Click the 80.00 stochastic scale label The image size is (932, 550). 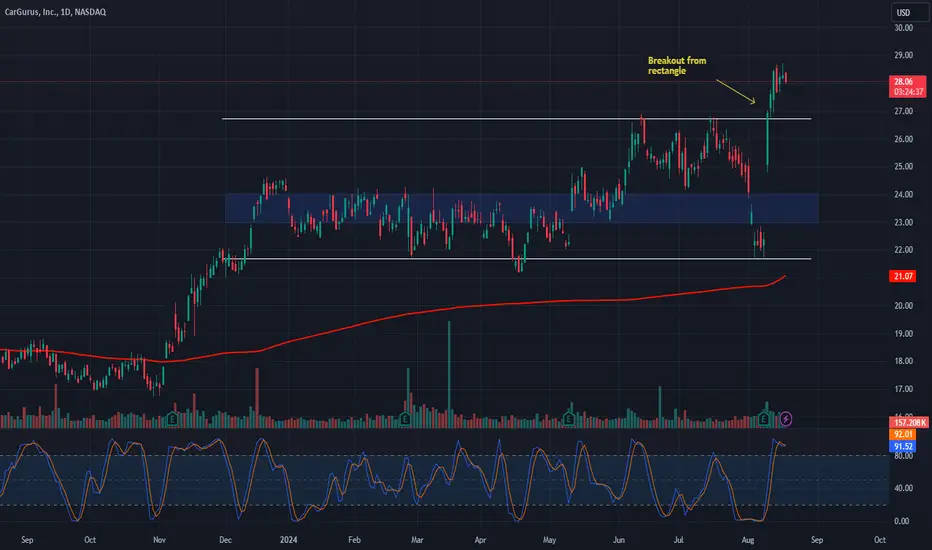[x=903, y=456]
